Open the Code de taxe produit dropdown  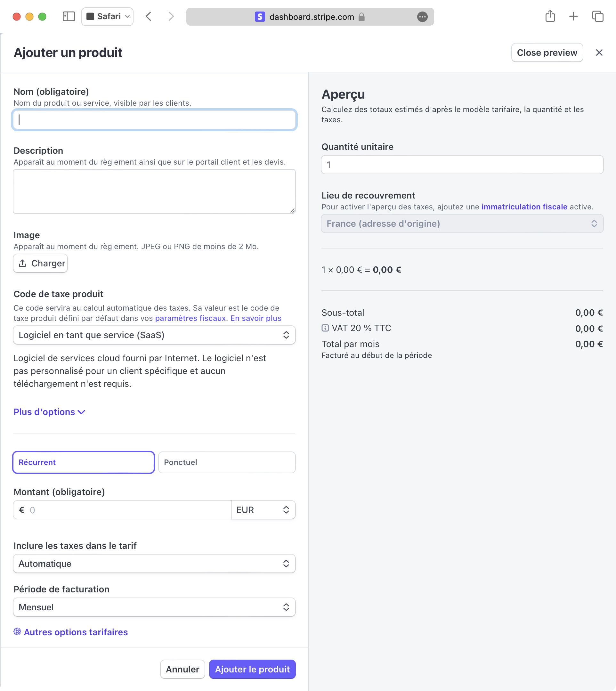[154, 335]
